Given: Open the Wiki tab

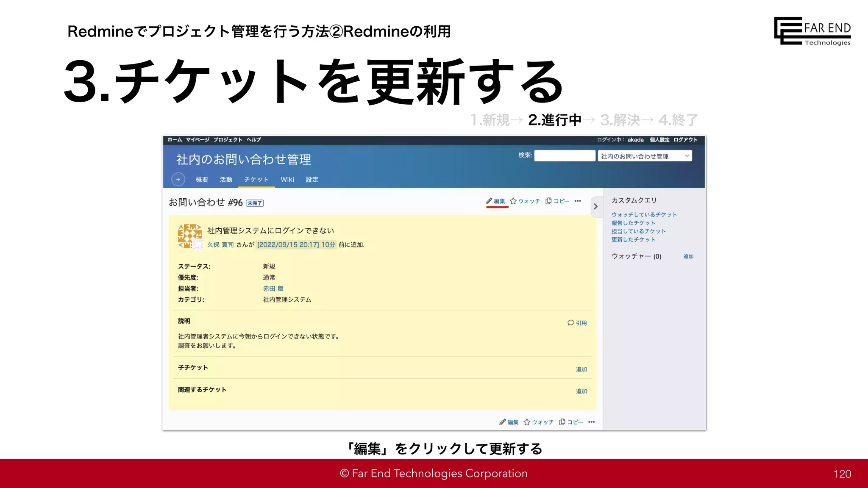Looking at the screenshot, I should [287, 180].
